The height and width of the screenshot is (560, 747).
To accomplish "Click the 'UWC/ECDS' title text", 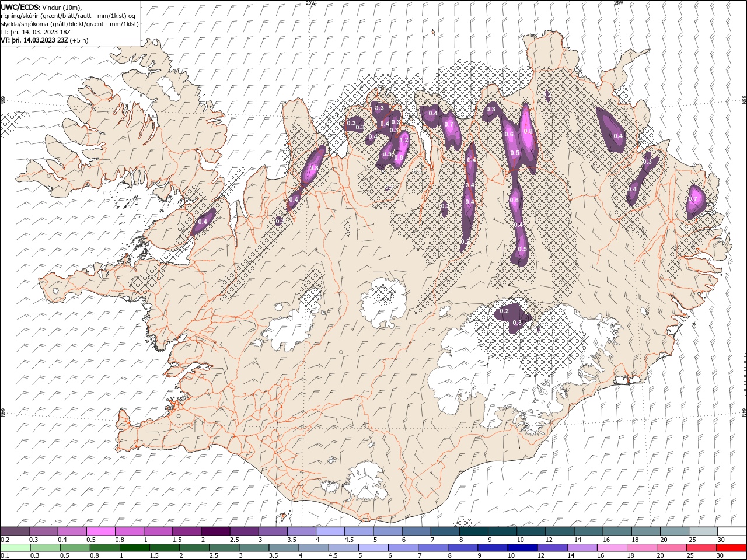I will [x=20, y=7].
